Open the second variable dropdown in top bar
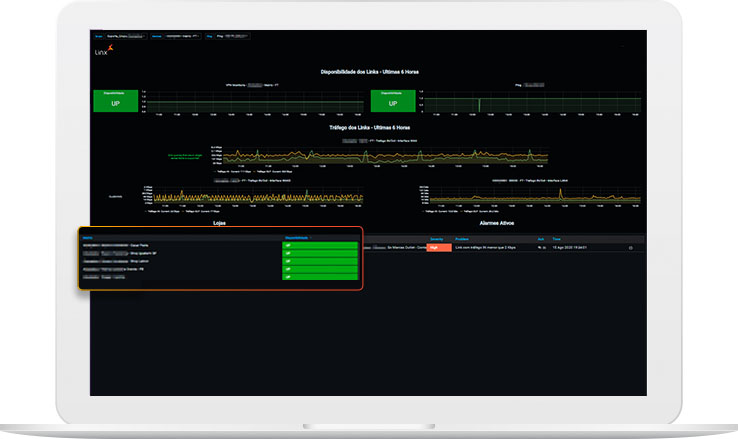 (x=181, y=35)
